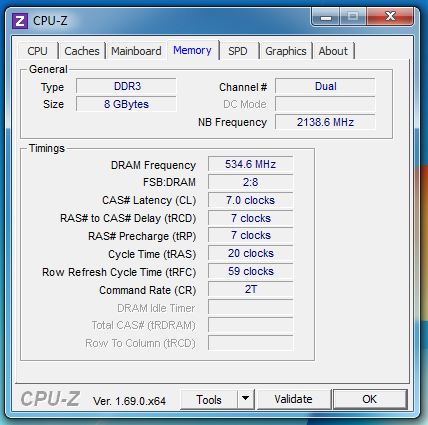428x425 pixels.
Task: Click the Tools button
Action: point(209,399)
